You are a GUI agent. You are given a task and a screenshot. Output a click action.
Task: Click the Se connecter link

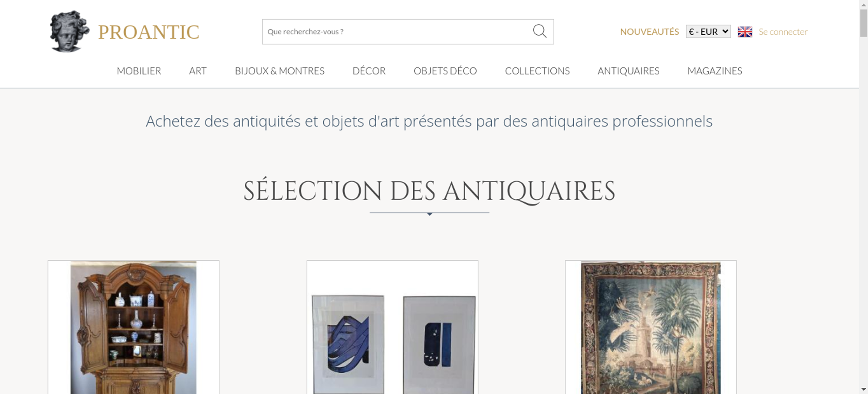tap(783, 32)
